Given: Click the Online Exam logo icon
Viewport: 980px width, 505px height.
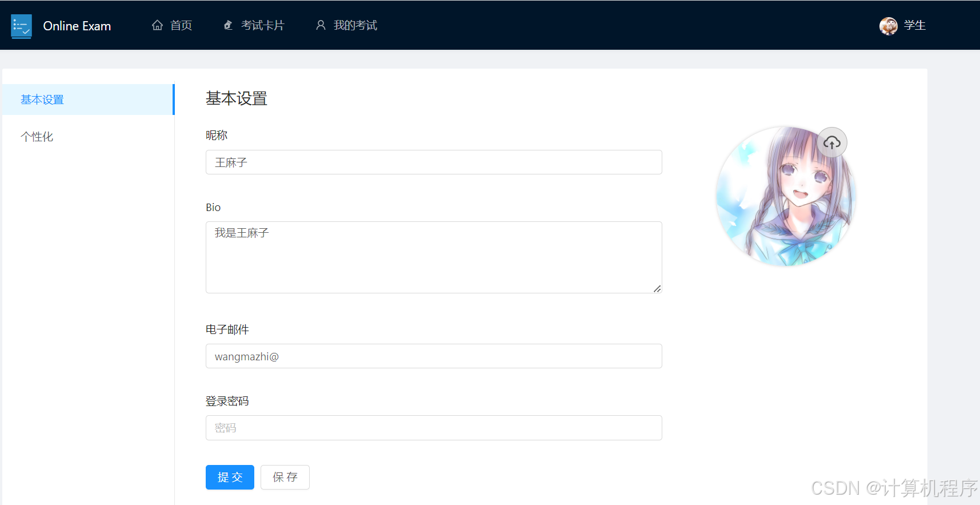Looking at the screenshot, I should (21, 26).
